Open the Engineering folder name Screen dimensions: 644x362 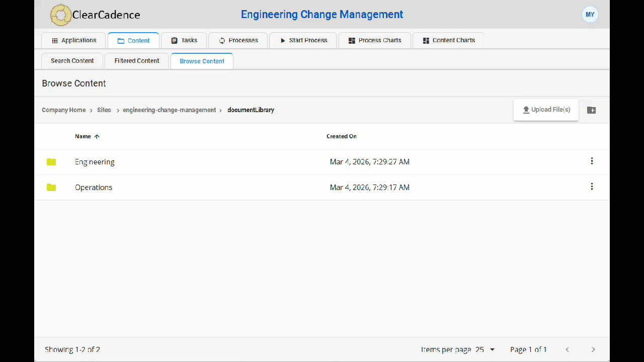pos(95,162)
